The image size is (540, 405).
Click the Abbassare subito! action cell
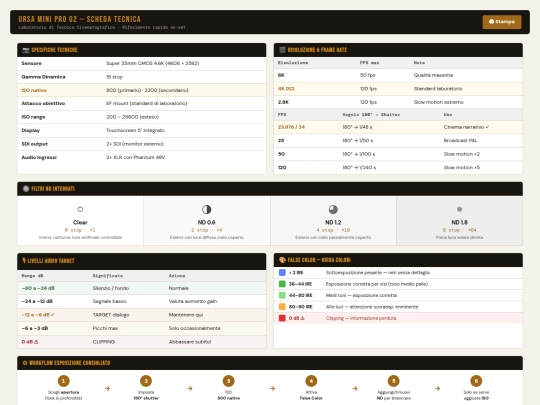190,342
